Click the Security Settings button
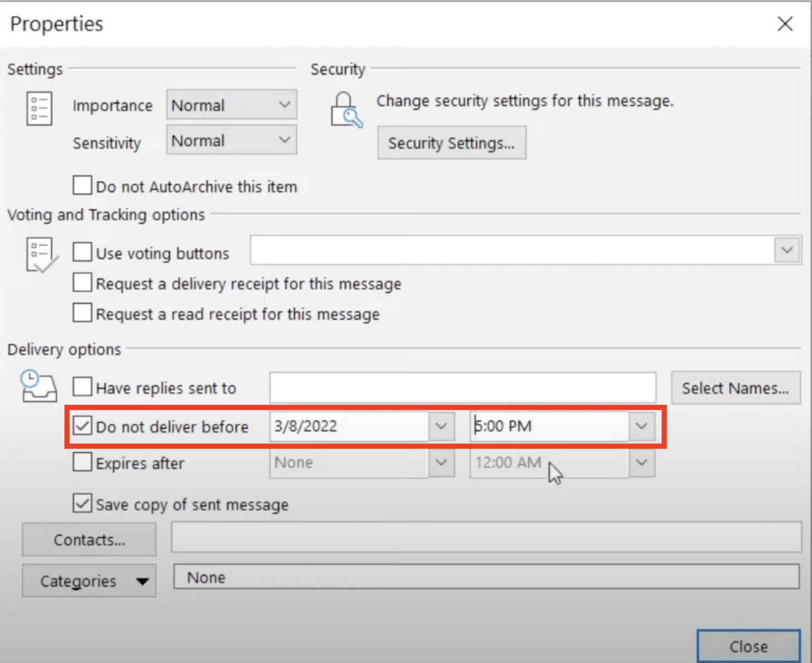 click(x=451, y=143)
